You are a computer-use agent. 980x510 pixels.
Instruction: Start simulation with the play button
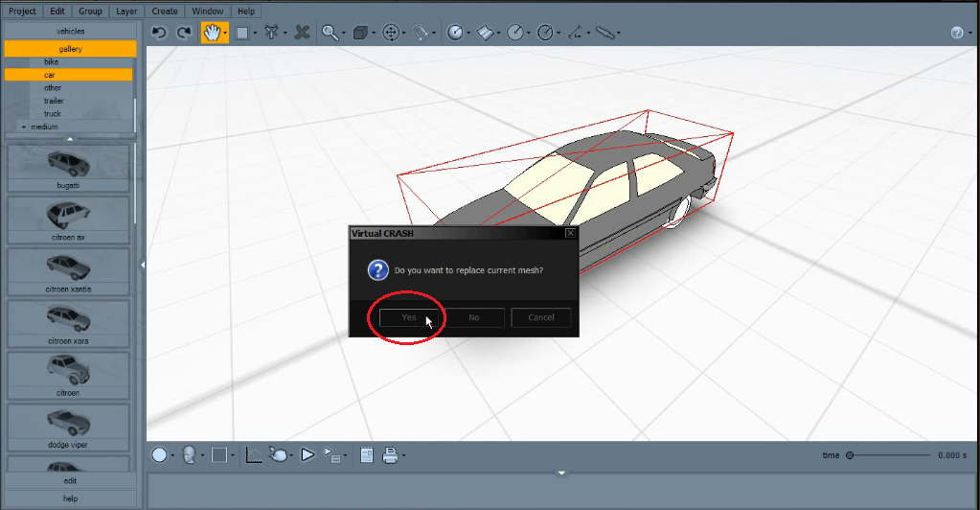[308, 455]
